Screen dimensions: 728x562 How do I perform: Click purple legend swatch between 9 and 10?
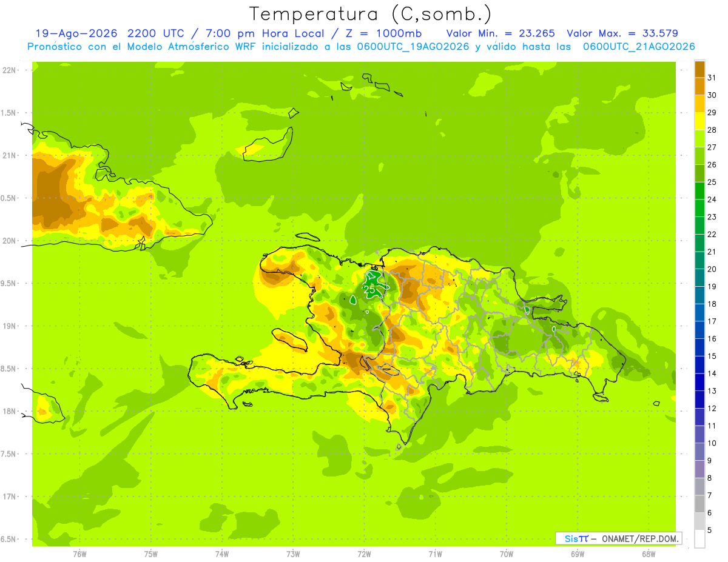(x=699, y=452)
